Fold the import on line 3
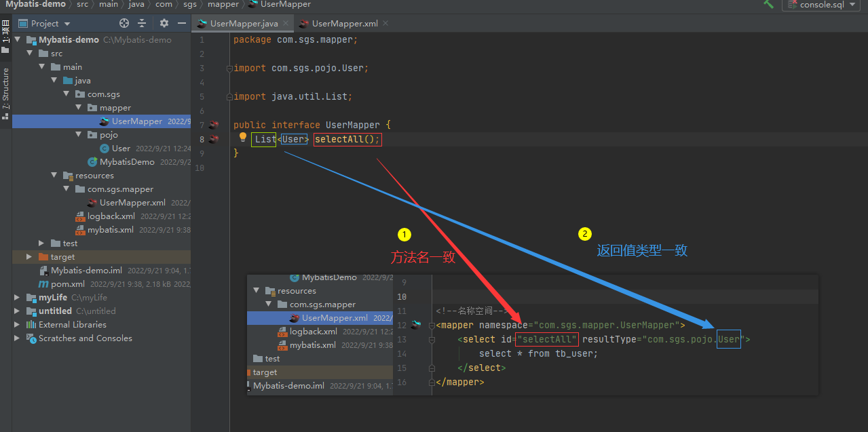The height and width of the screenshot is (432, 868). click(231, 68)
